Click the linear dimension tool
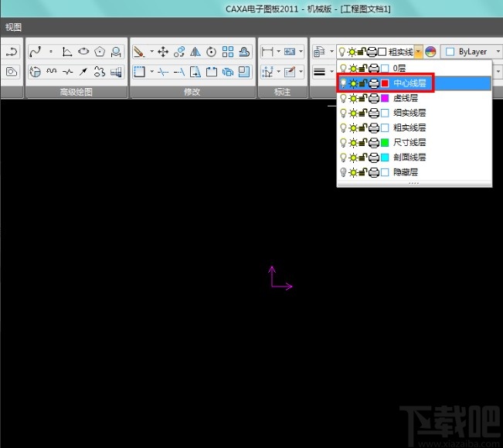Viewport: 503px width, 448px height. coord(267,52)
